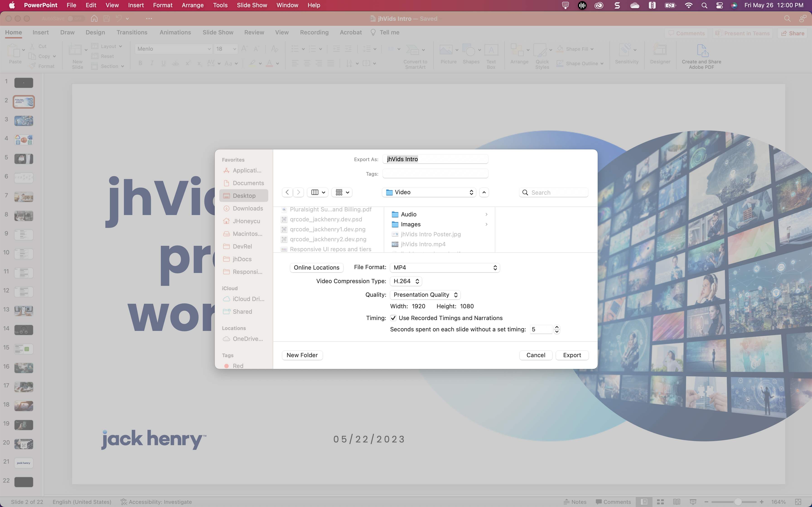Click the forward navigation arrow in dialog

tap(298, 192)
